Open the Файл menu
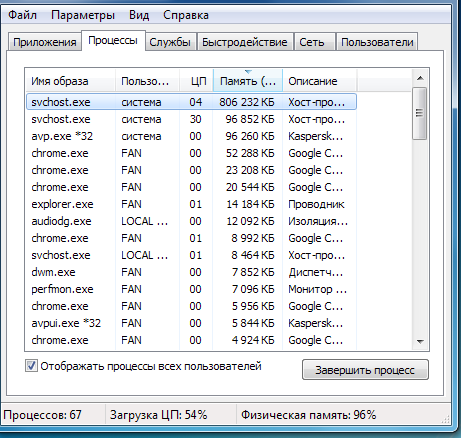This screenshot has height=438, width=461. click(x=22, y=15)
